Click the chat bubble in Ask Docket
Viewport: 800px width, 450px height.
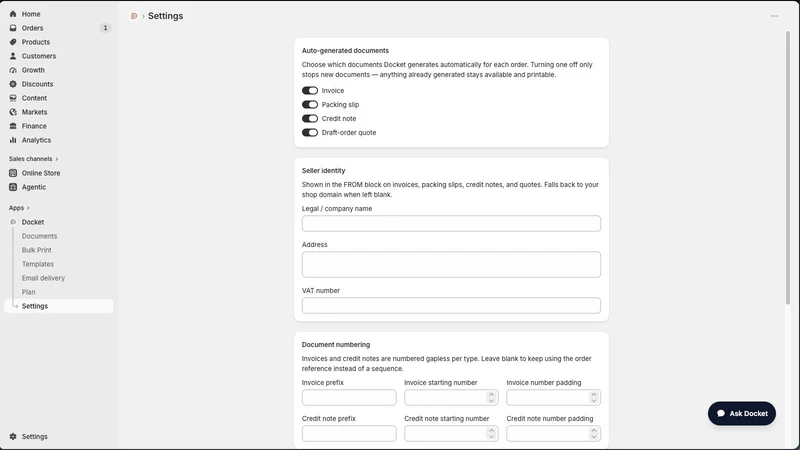721,414
